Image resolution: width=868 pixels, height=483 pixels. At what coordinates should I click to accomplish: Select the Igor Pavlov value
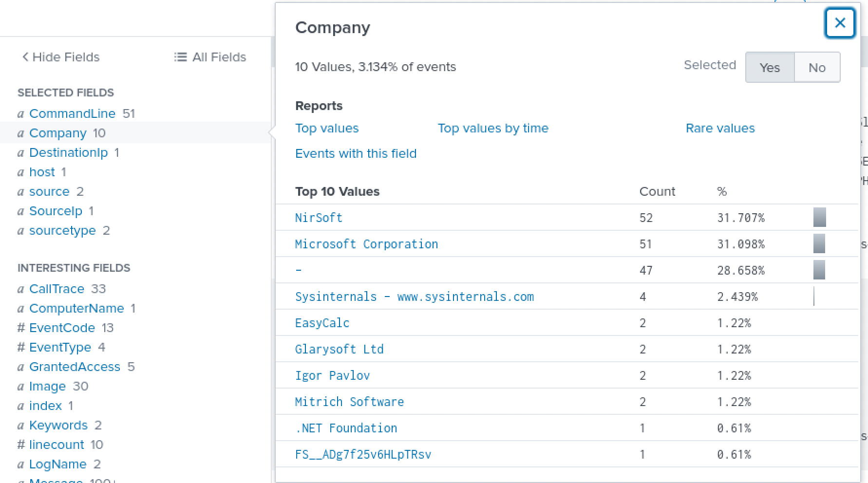coord(332,375)
